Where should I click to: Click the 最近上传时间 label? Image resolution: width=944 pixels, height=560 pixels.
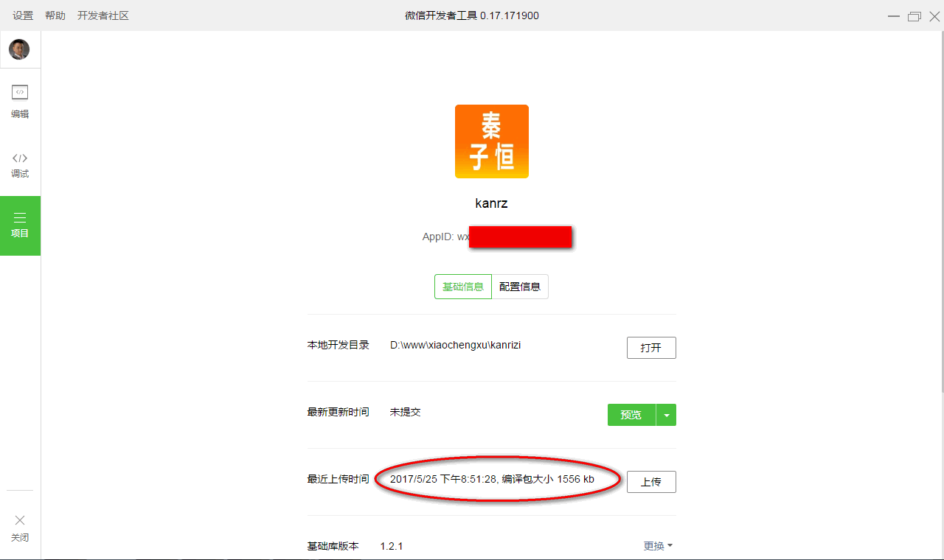coord(339,479)
